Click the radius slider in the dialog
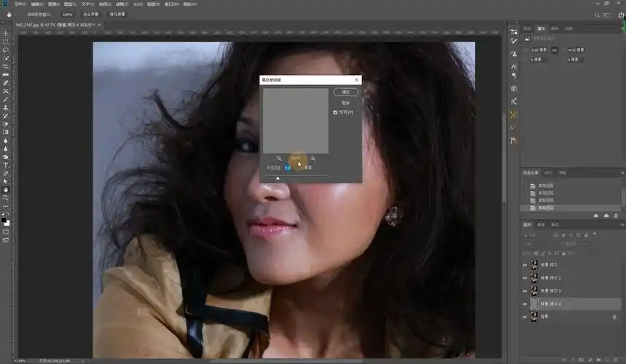Screen dimensions: 626x364 click(x=278, y=177)
